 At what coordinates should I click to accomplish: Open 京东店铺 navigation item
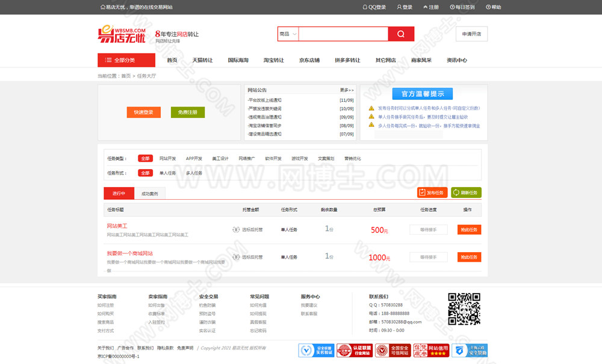click(309, 60)
